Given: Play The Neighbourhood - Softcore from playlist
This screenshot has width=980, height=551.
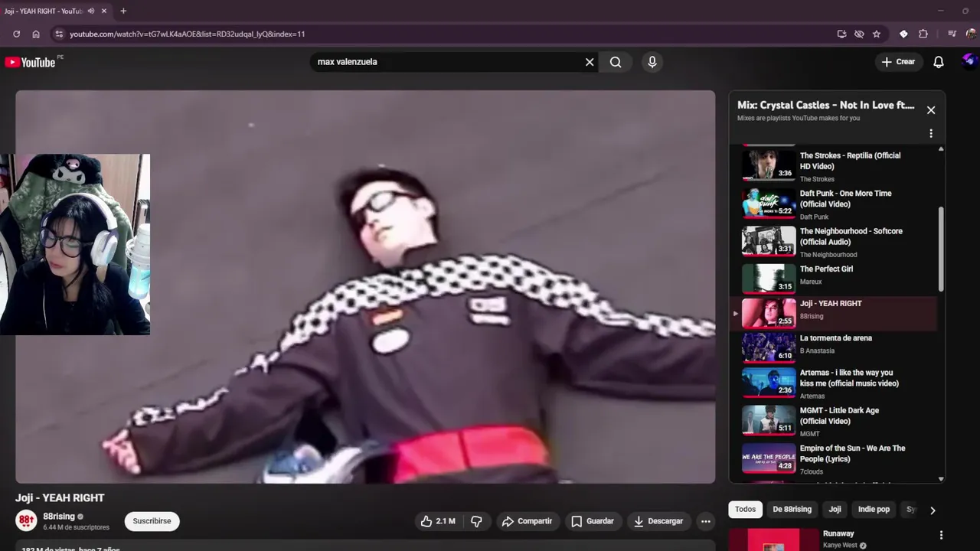Looking at the screenshot, I should (x=835, y=241).
